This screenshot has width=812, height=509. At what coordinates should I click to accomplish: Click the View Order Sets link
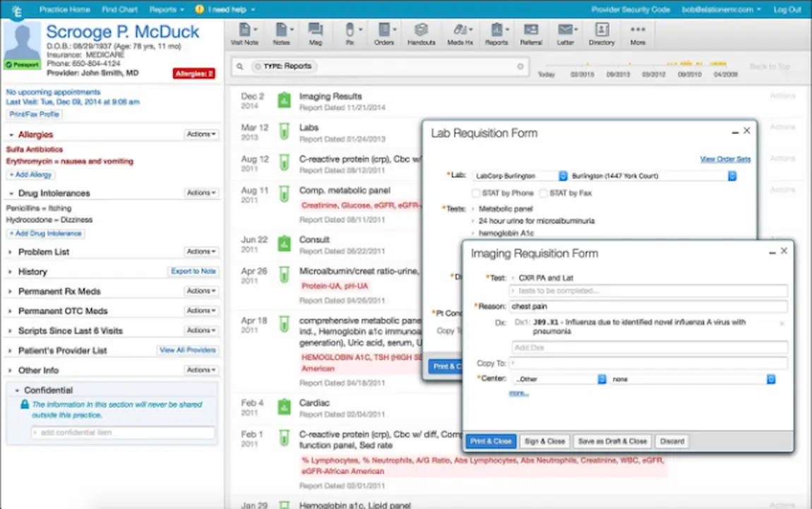[725, 159]
